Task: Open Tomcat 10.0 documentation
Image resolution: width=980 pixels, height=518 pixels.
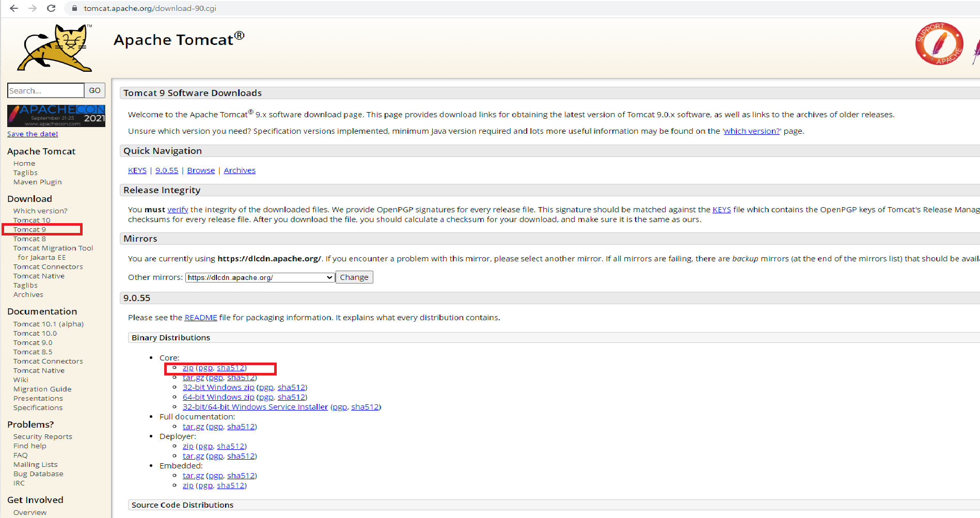Action: tap(35, 333)
